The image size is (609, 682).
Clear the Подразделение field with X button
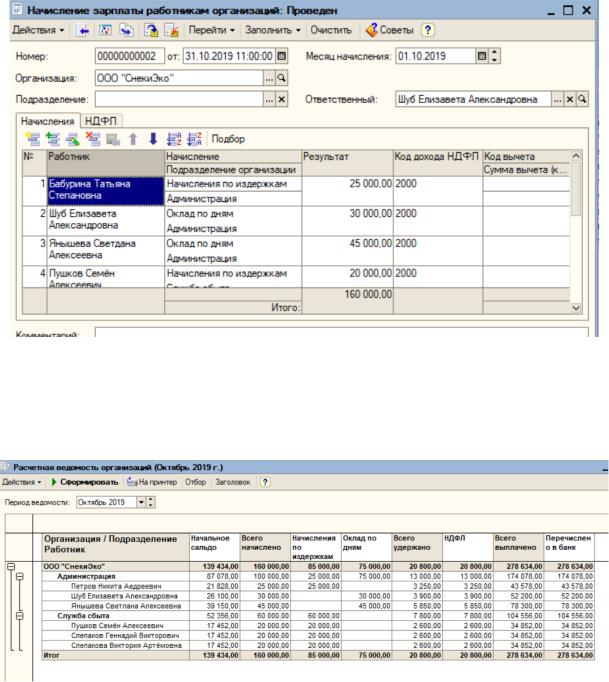pos(281,99)
